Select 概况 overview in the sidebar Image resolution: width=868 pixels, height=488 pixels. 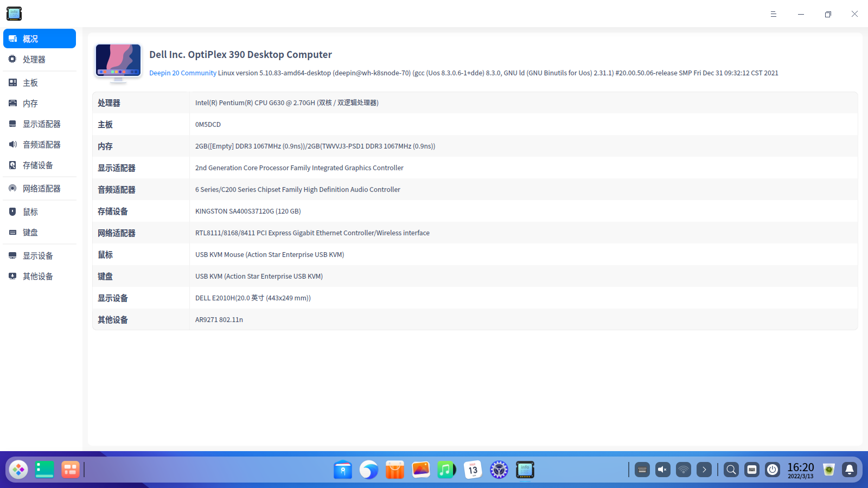click(x=40, y=38)
